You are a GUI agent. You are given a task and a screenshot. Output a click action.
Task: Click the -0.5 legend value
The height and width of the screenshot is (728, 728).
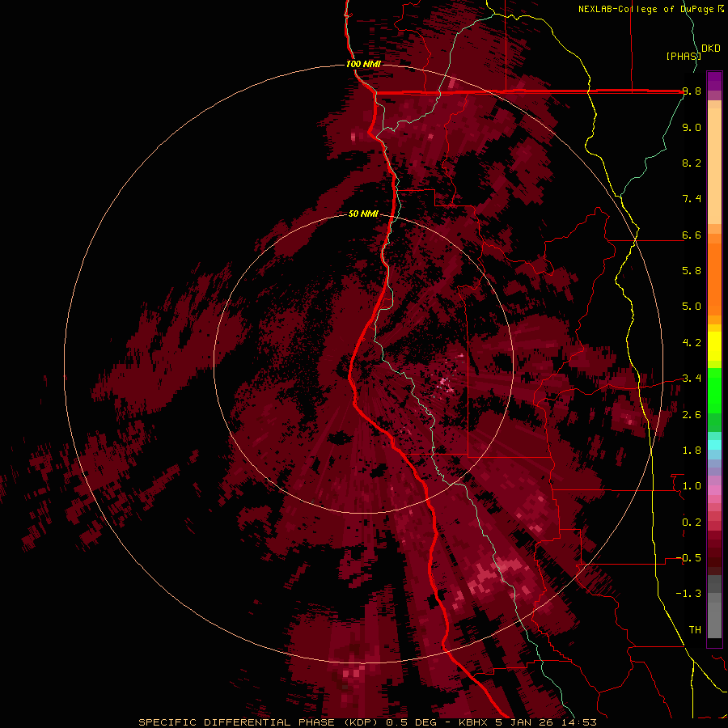pos(688,558)
